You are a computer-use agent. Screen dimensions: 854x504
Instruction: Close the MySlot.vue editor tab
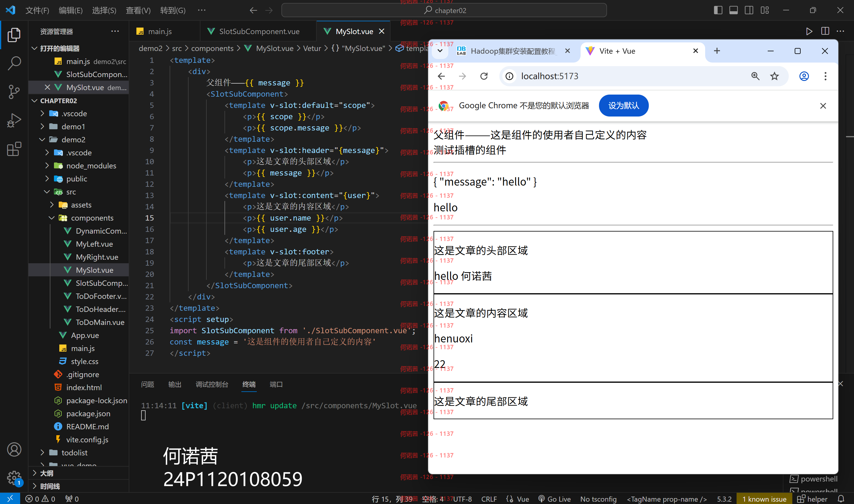[381, 31]
